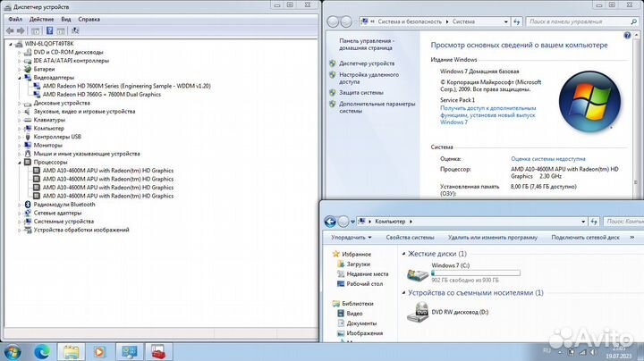Expand Радиомодули Bluetooth node
Image resolution: width=644 pixels, height=361 pixels.
pos(20,205)
